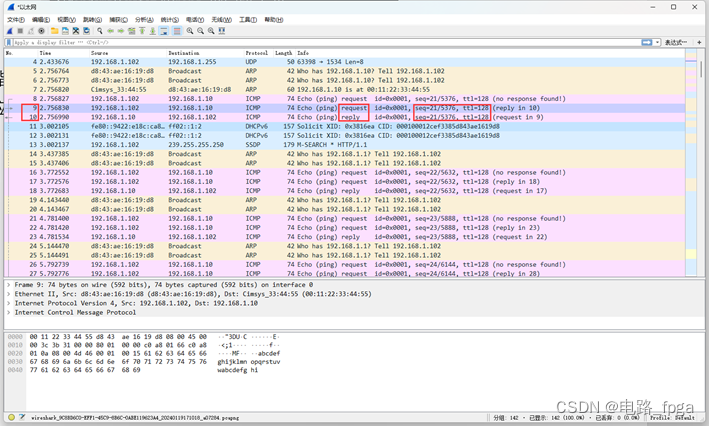Open the 帮助 (Help) menu

pos(274,19)
